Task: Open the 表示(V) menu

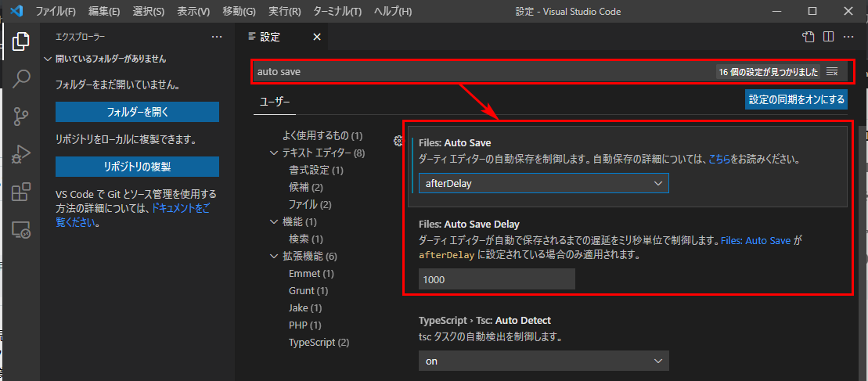Action: pyautogui.click(x=193, y=11)
